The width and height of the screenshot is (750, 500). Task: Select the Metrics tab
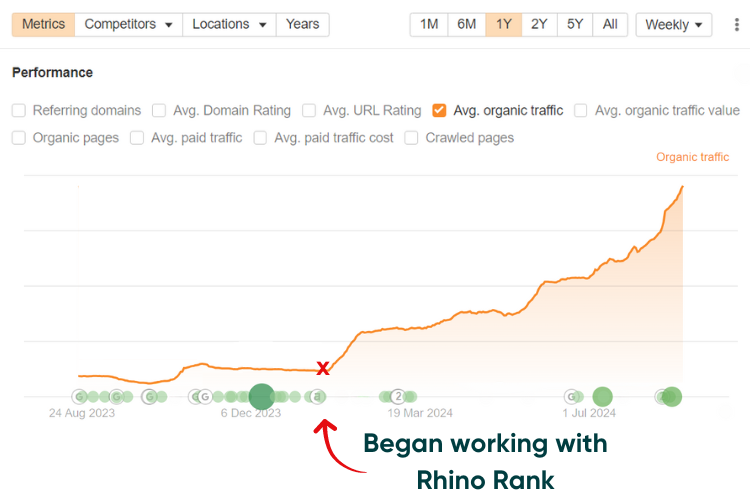(44, 24)
